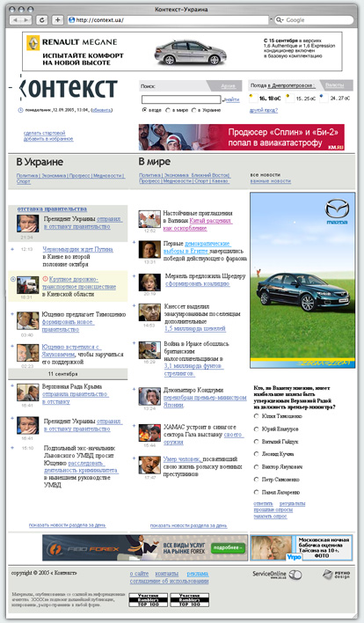Click the сделать стартовой link
This screenshot has height=623, width=364.
coord(44,133)
